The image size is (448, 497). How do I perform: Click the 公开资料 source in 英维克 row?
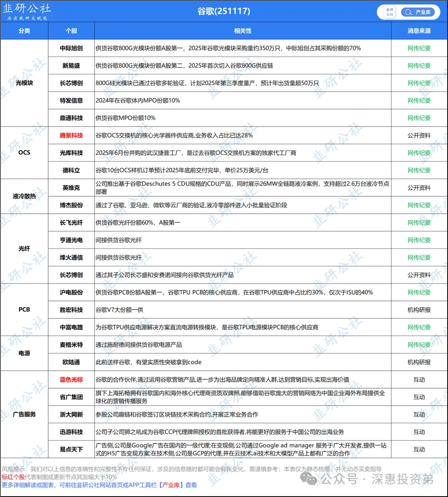click(419, 188)
